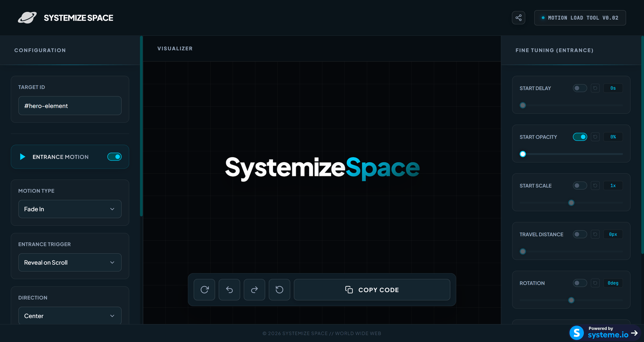Click the "CONFIGURATION" panel heading
The height and width of the screenshot is (342, 644).
click(x=40, y=50)
